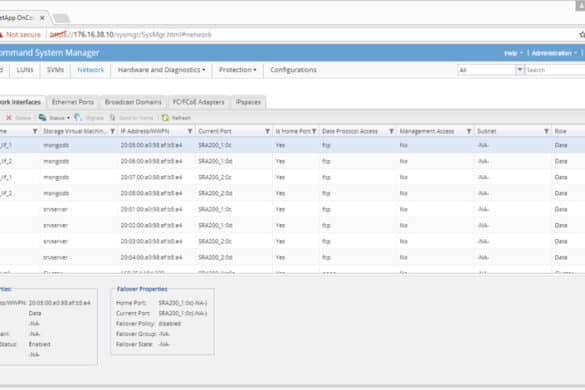Screen dimensions: 585x390
Task: Click the Send to Home icon
Action: (112, 118)
